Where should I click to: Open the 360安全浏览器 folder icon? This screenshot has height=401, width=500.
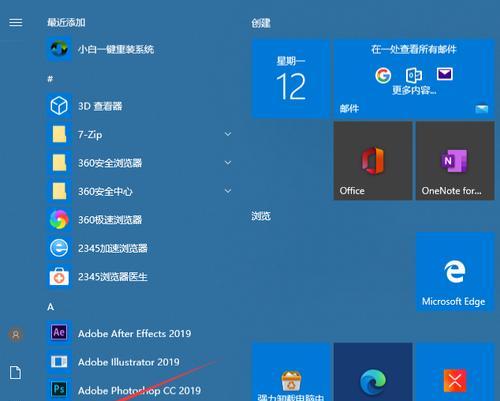tap(59, 163)
